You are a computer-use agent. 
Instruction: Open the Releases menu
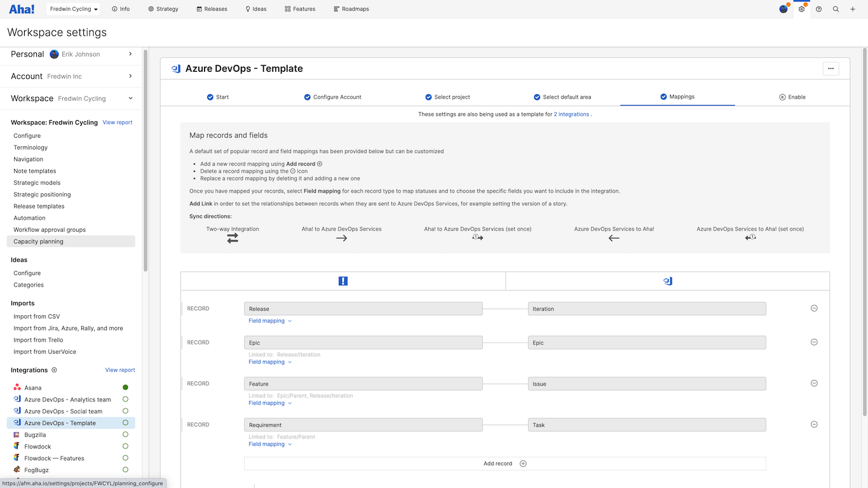click(x=212, y=9)
